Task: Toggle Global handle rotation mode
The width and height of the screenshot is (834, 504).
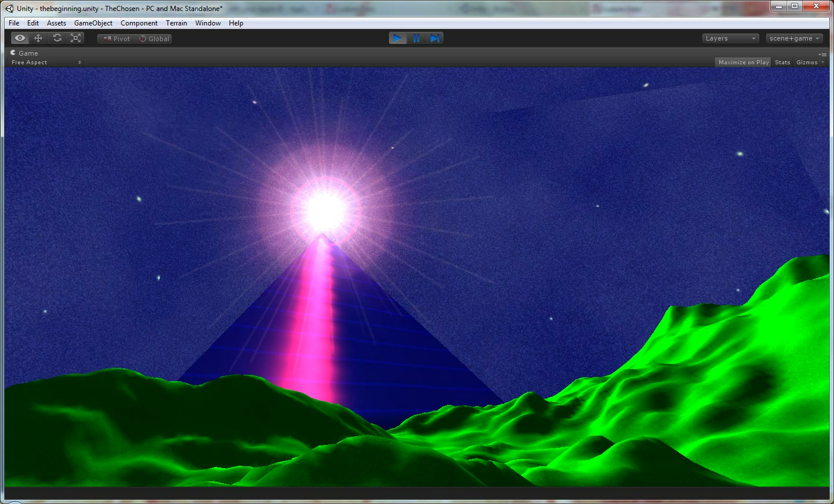Action: (154, 39)
